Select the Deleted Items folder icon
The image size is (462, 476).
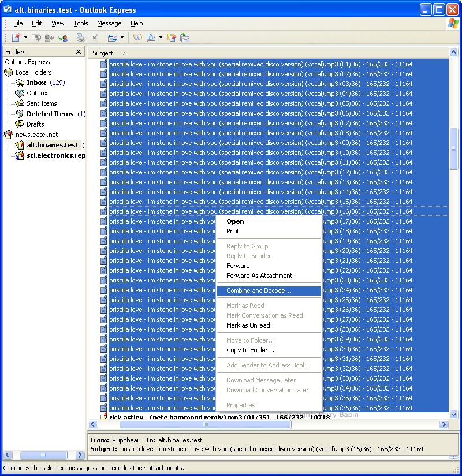coord(20,114)
